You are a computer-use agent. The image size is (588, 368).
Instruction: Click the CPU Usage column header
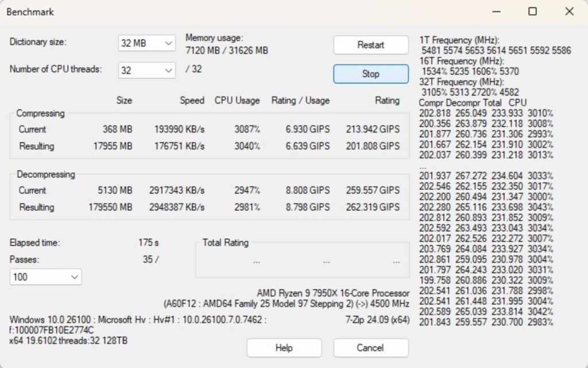click(237, 100)
